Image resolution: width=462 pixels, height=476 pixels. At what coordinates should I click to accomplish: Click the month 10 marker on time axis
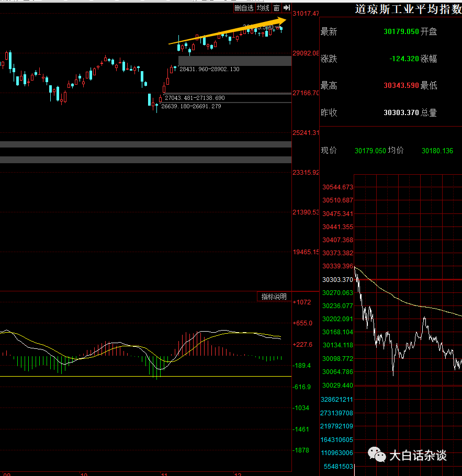pos(84,474)
